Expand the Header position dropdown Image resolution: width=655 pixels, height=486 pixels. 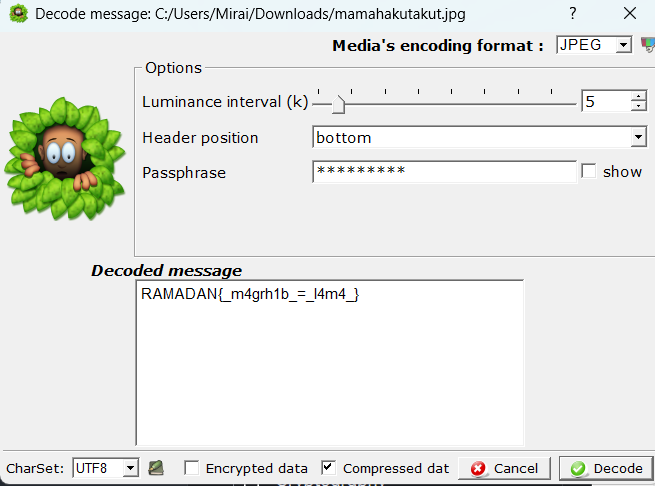point(480,137)
